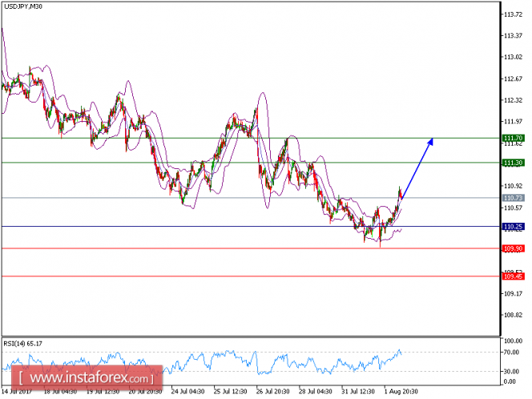The width and height of the screenshot is (532, 399).
Task: Click the 113.37 price axis label
Action: [x=513, y=35]
